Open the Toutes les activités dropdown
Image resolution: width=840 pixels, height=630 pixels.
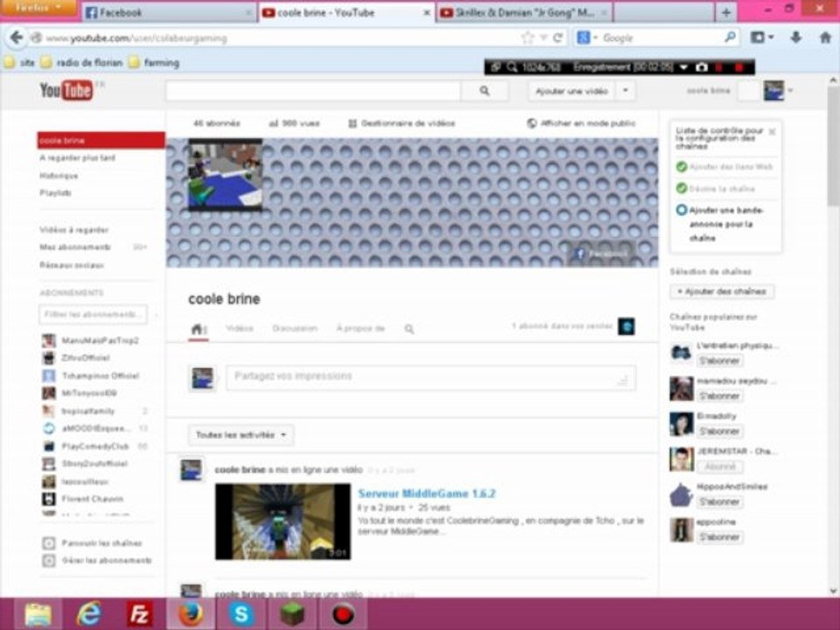(x=241, y=435)
